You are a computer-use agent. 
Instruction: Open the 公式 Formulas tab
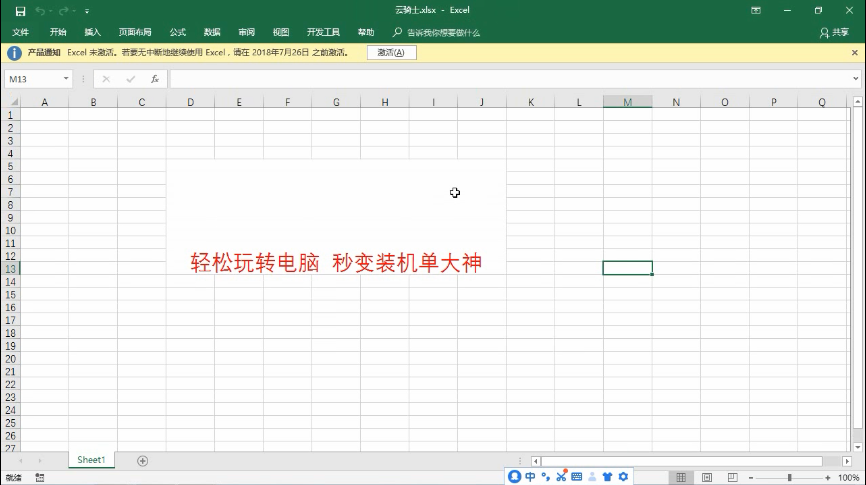pos(177,33)
